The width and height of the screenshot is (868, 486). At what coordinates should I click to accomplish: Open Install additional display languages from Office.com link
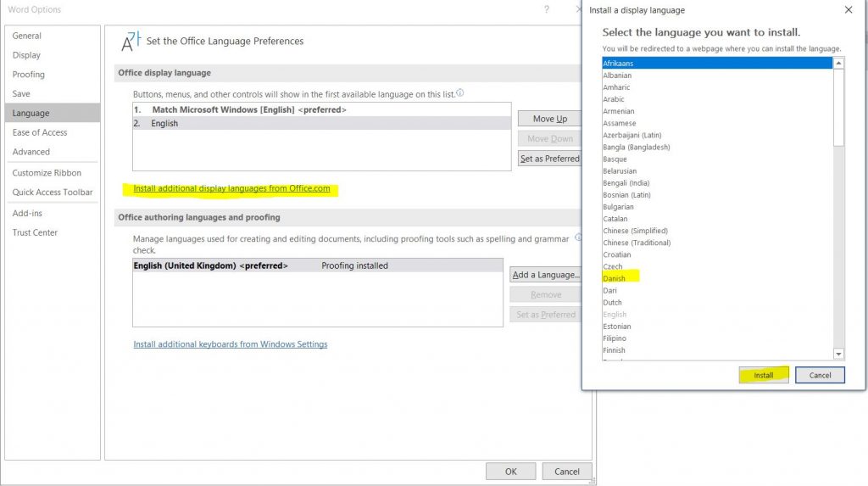tap(231, 188)
